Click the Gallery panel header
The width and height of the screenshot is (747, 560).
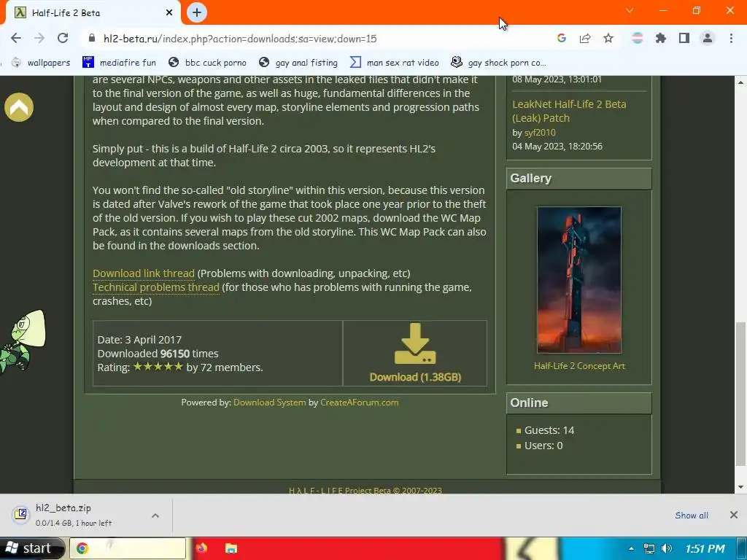coord(578,178)
